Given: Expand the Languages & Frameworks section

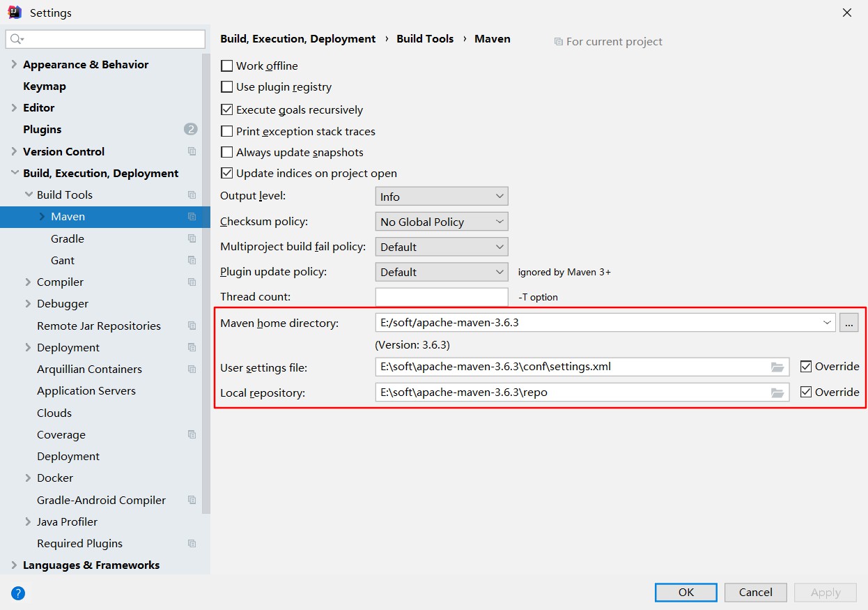Looking at the screenshot, I should (14, 565).
